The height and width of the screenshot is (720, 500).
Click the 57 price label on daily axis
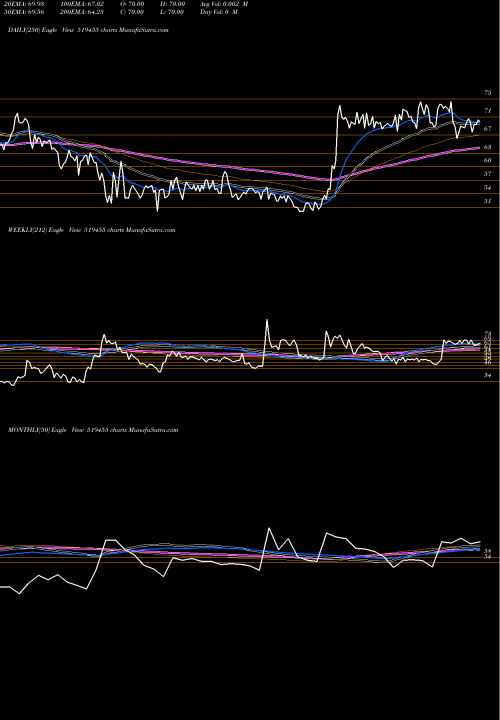tap(488, 174)
